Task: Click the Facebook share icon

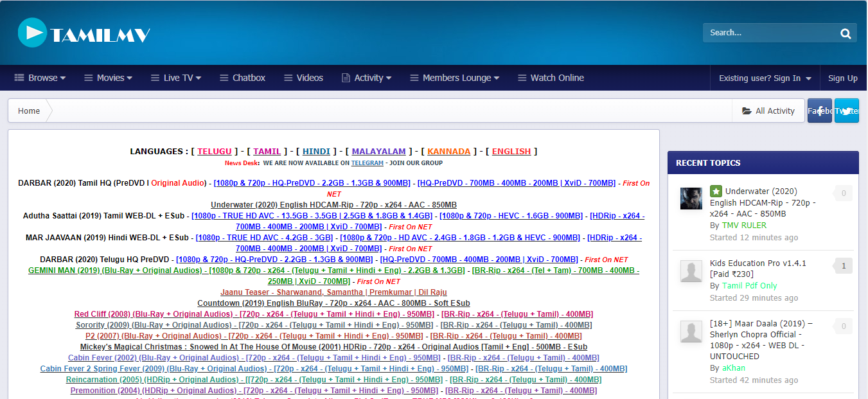Action: point(820,111)
